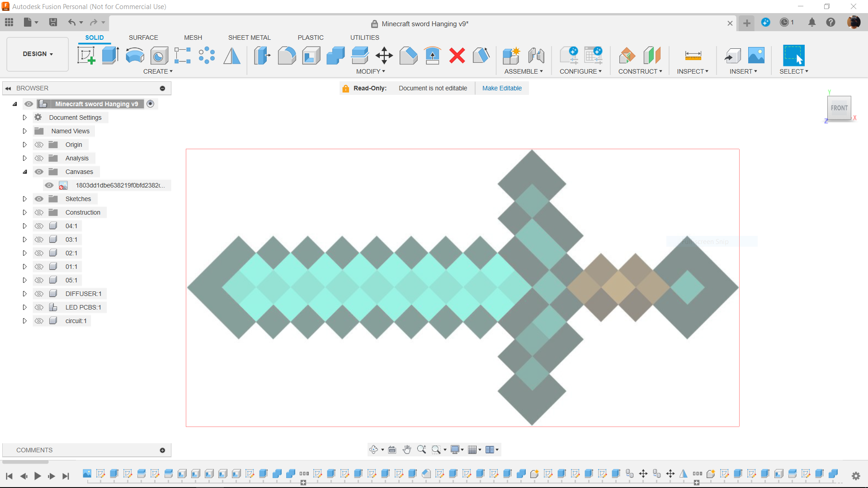Viewport: 868px width, 488px height.
Task: Switch to the SURFACE tab
Action: coord(143,38)
